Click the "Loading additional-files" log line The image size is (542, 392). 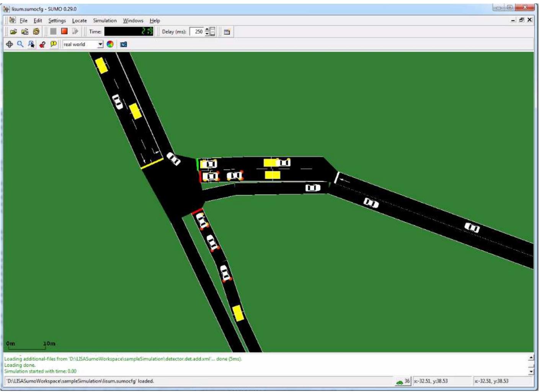click(x=123, y=359)
